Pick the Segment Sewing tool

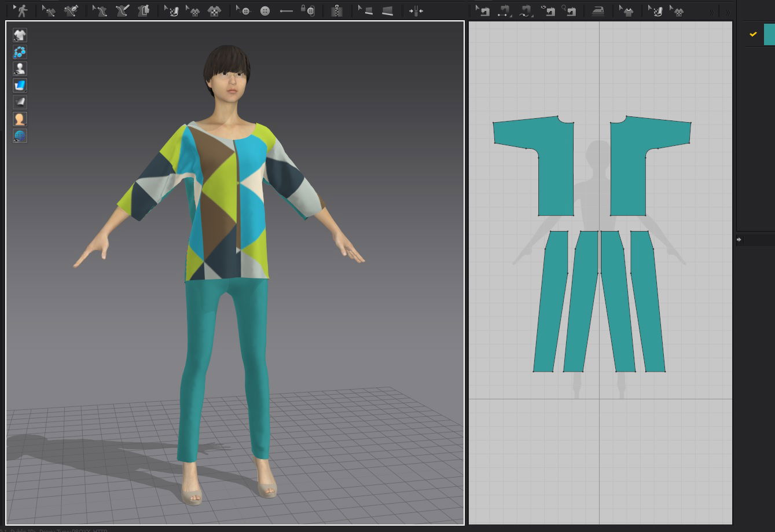tap(504, 10)
